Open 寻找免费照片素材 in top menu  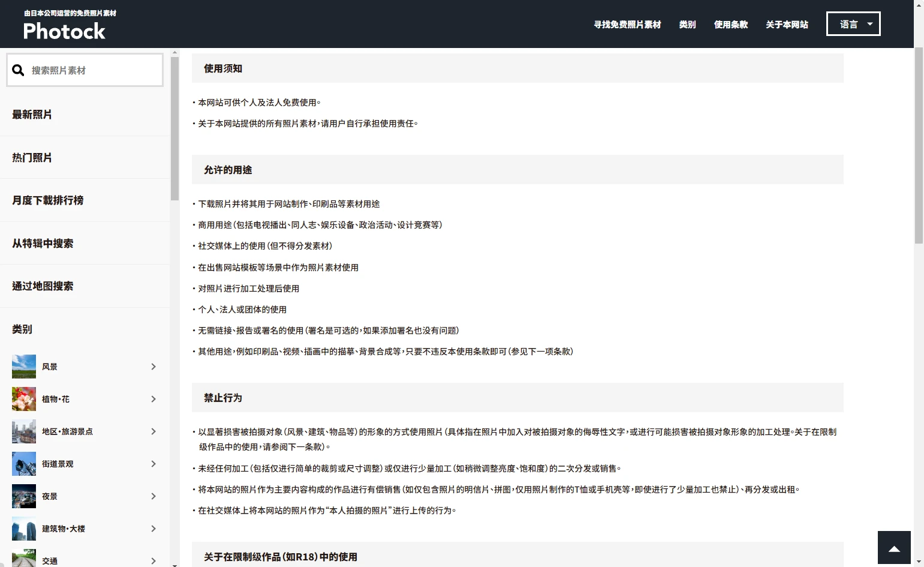point(627,25)
